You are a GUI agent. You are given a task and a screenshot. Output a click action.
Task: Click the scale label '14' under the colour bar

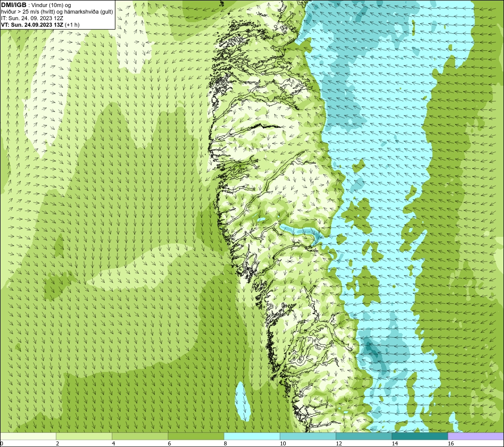(395, 444)
